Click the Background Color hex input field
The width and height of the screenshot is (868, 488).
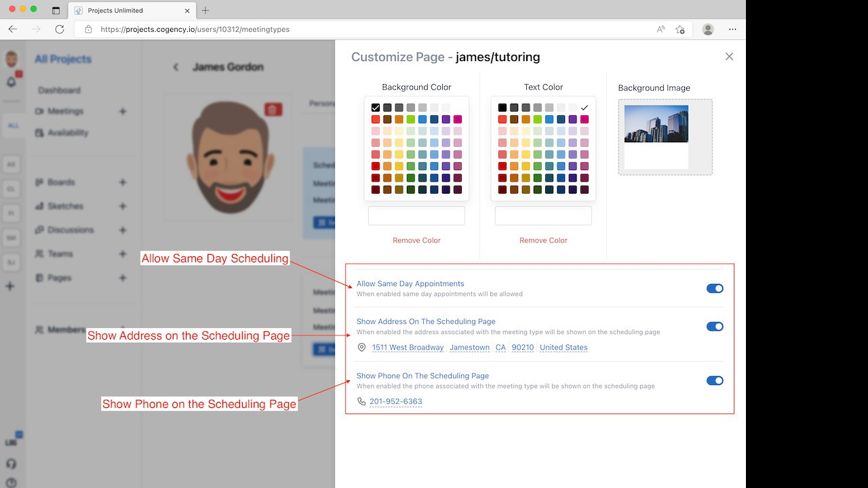(x=416, y=216)
